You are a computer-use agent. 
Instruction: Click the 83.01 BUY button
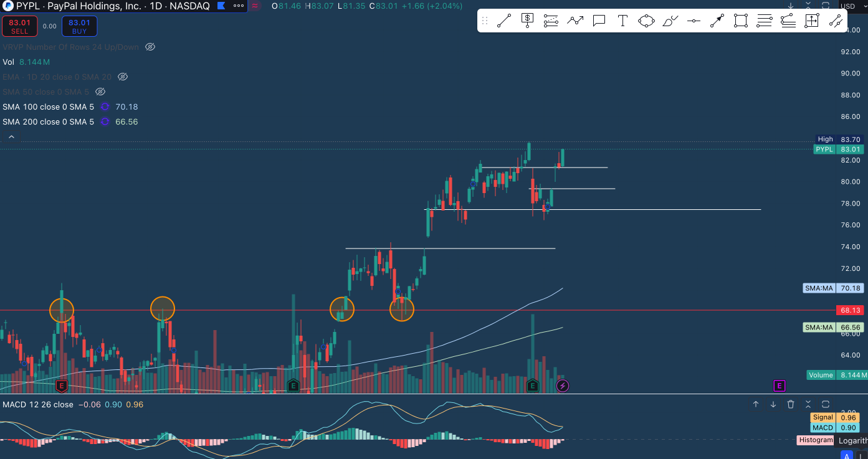pyautogui.click(x=79, y=26)
